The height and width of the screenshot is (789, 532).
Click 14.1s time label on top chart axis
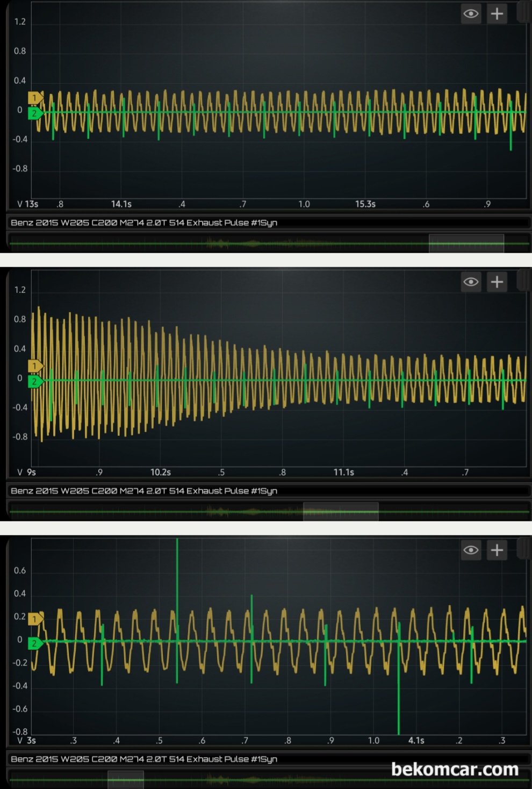[121, 204]
